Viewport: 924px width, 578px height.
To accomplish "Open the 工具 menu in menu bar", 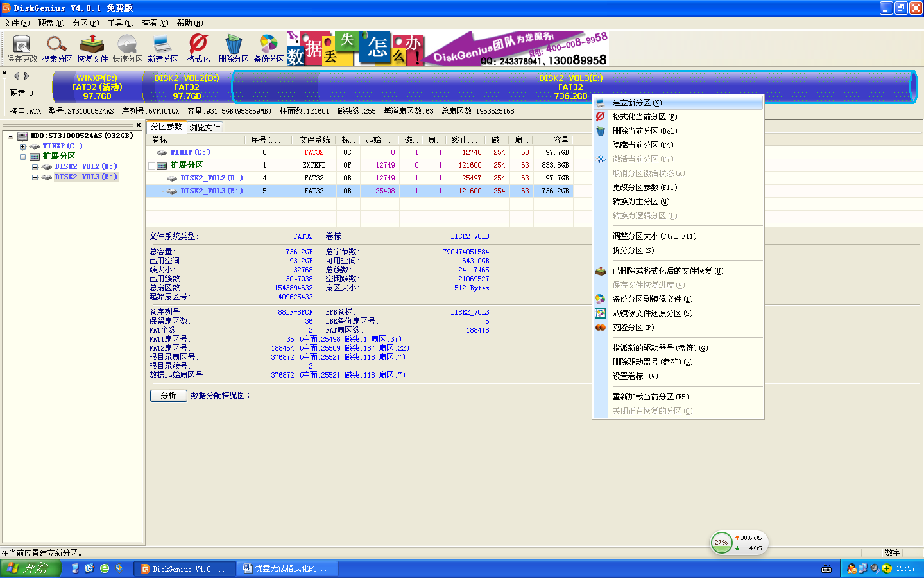I will coord(120,23).
